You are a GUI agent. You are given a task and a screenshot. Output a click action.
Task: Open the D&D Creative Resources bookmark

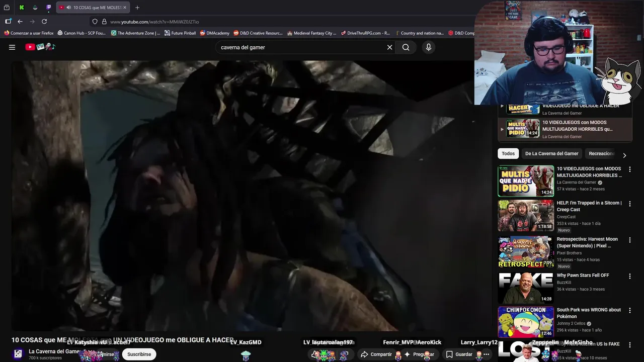coord(258,33)
